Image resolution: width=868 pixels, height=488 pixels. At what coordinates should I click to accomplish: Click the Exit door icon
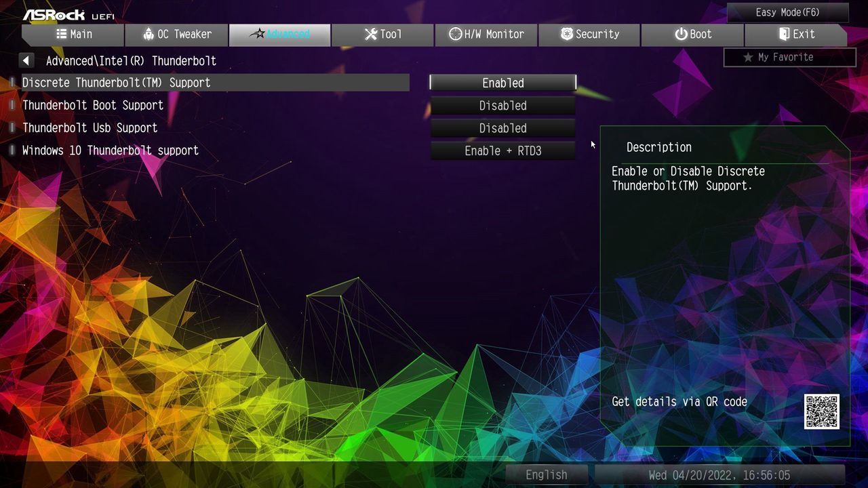coord(784,34)
